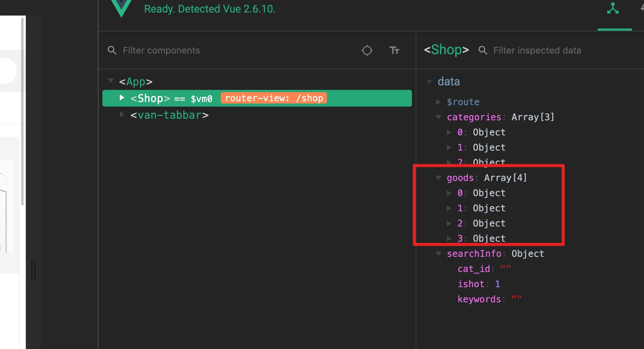Focus the Filter components field
Screen dimensions: 644x349
[x=161, y=50]
